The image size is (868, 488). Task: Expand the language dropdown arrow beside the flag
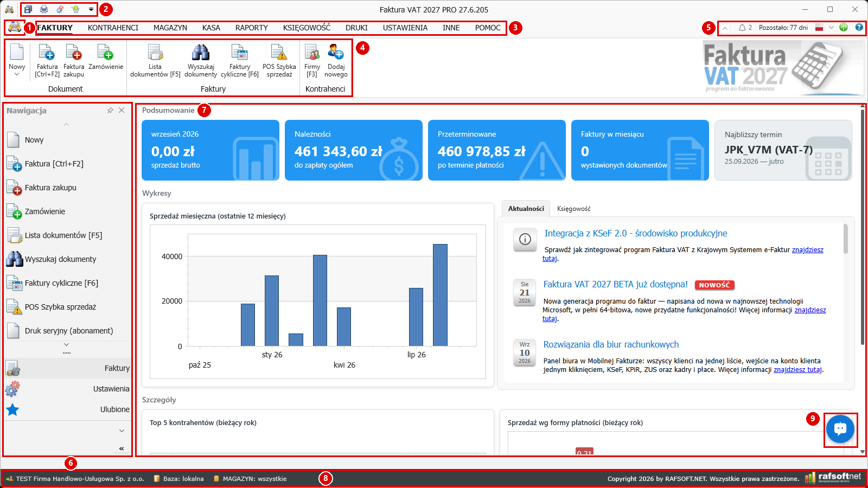tap(831, 28)
